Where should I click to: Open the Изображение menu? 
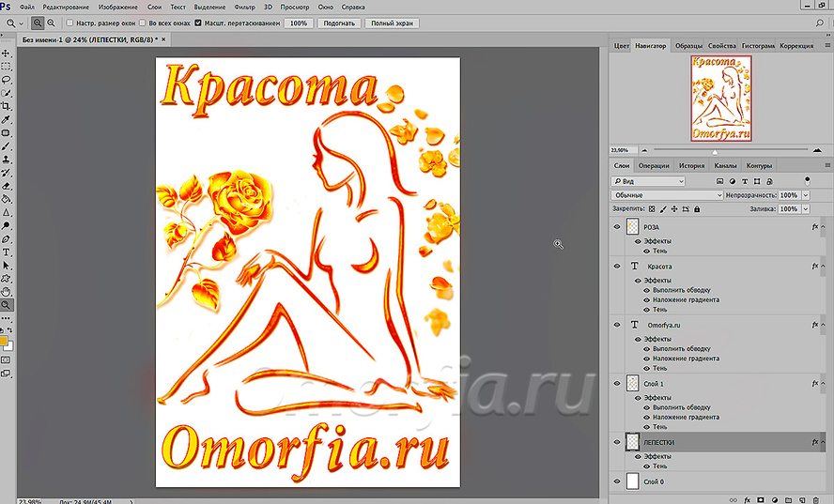[x=117, y=8]
